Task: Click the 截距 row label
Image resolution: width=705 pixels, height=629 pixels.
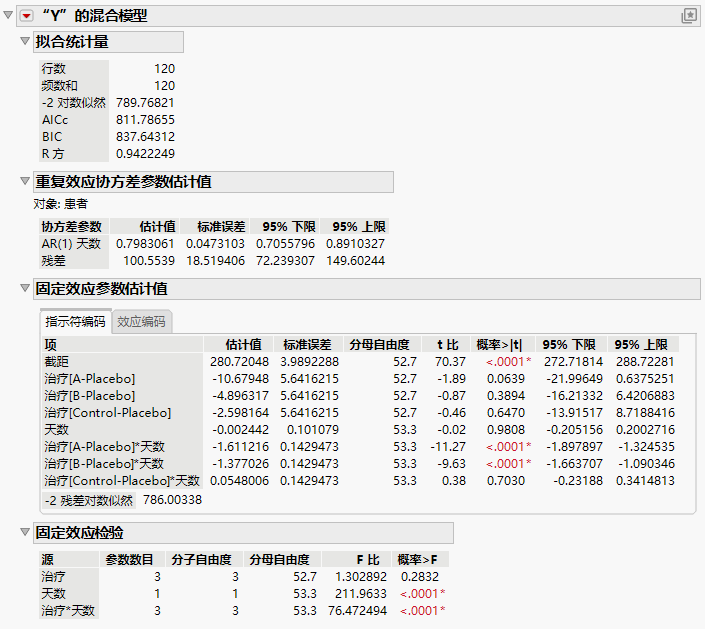Action: coord(57,362)
